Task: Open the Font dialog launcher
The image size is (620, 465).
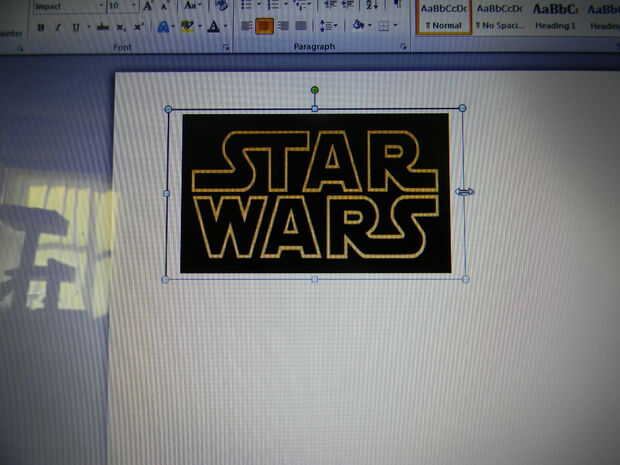Action: point(226,47)
